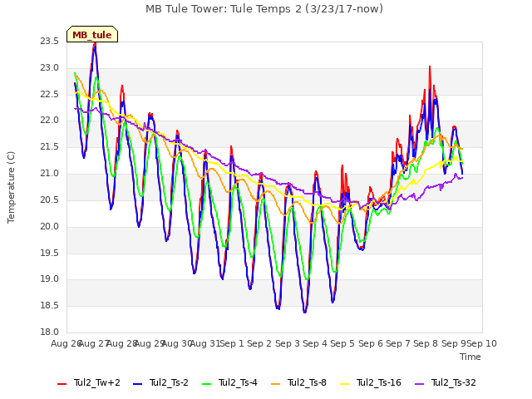
Task: Click the purple Tul2_Ts-32 legend swatch
Action: [419, 384]
